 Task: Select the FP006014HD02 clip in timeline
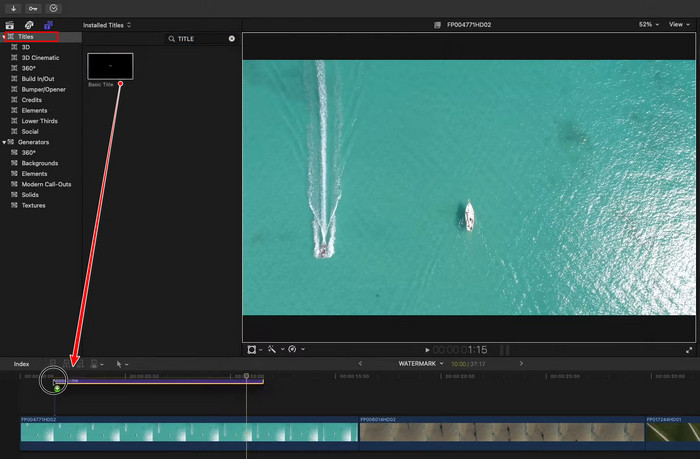click(x=502, y=433)
